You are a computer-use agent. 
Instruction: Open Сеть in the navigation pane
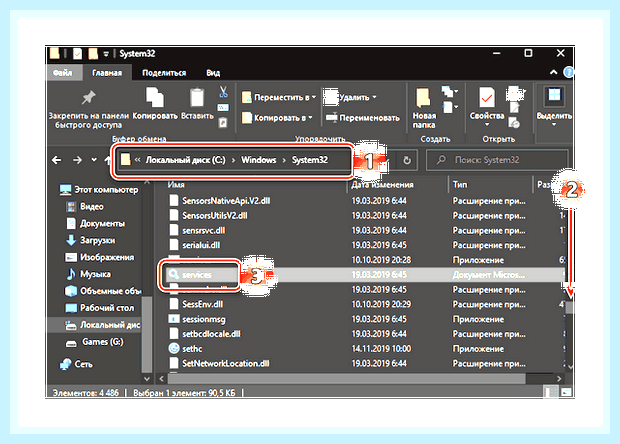[76, 364]
